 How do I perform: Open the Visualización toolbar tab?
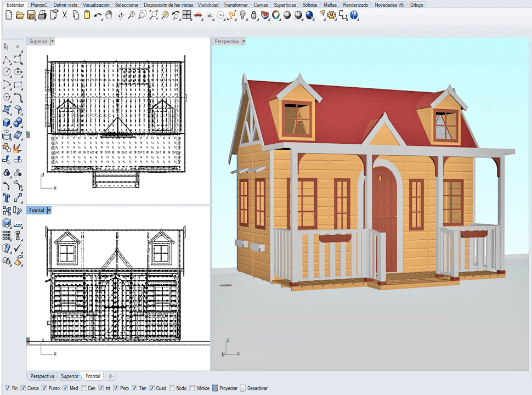pos(97,5)
